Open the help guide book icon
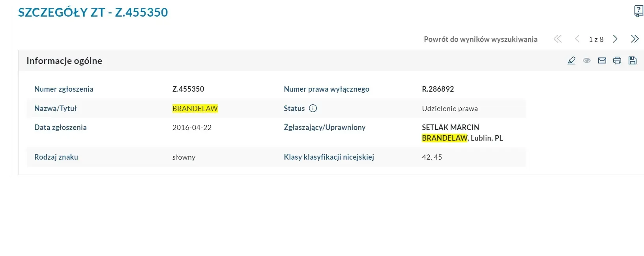This screenshot has width=644, height=256. coord(638,11)
